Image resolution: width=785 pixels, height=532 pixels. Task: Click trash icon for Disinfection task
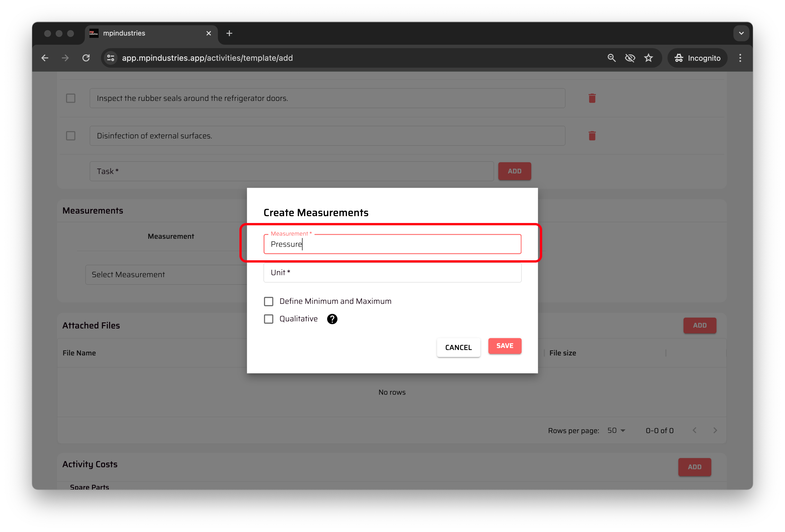pyautogui.click(x=592, y=136)
